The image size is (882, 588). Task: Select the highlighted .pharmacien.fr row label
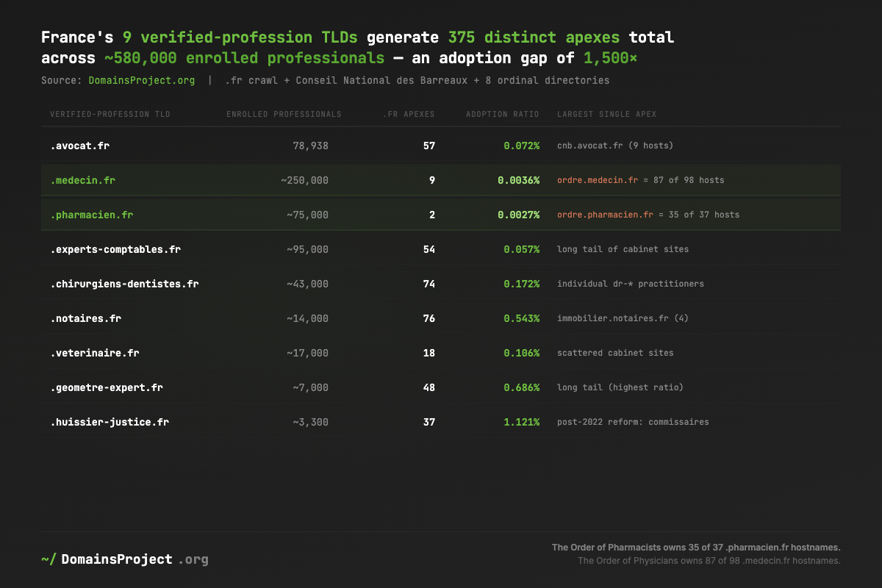click(91, 215)
